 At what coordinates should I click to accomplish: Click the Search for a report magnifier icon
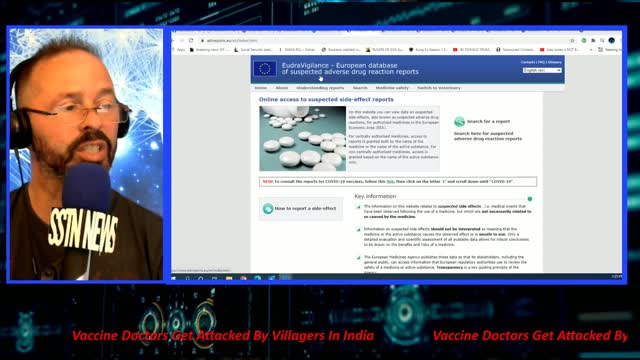tap(460, 121)
